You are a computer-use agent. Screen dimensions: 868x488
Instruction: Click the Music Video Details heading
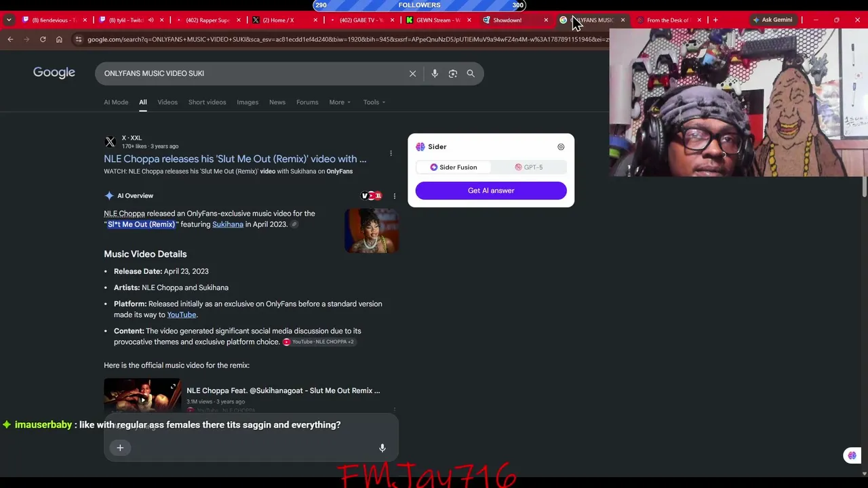tap(145, 254)
